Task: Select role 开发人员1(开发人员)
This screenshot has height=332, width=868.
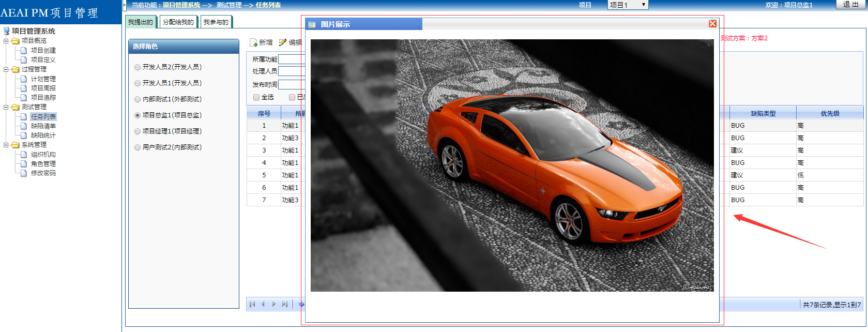Action: coord(138,83)
